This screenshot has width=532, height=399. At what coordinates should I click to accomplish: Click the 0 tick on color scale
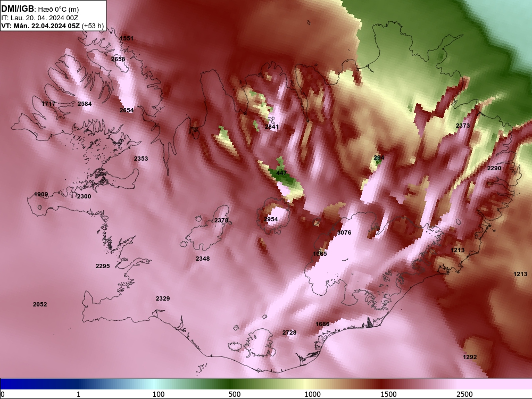pyautogui.click(x=3, y=394)
